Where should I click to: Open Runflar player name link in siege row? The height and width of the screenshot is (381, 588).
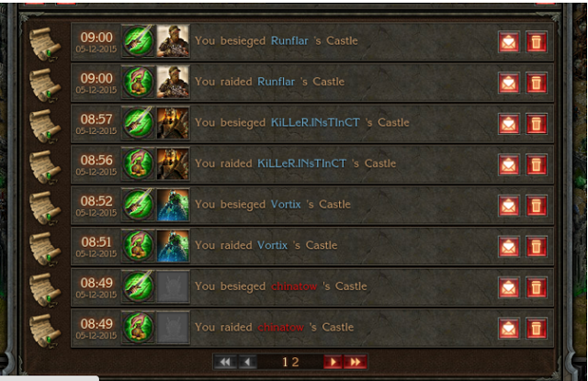(289, 40)
